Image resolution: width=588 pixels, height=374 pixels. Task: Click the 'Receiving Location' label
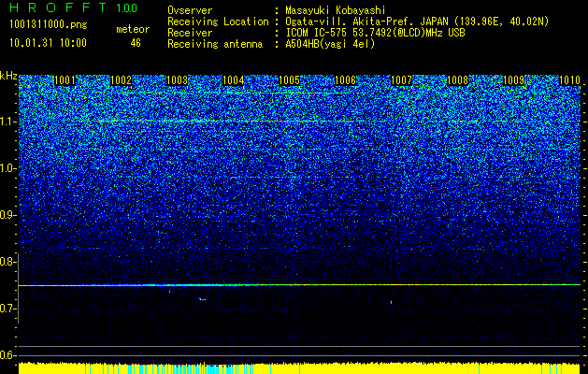tap(218, 22)
